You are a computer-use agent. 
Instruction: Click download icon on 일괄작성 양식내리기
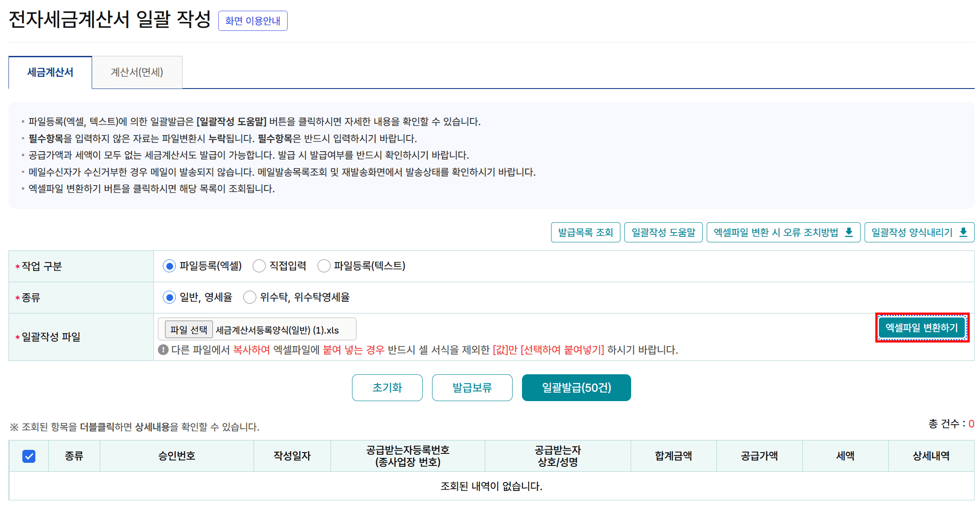point(963,232)
